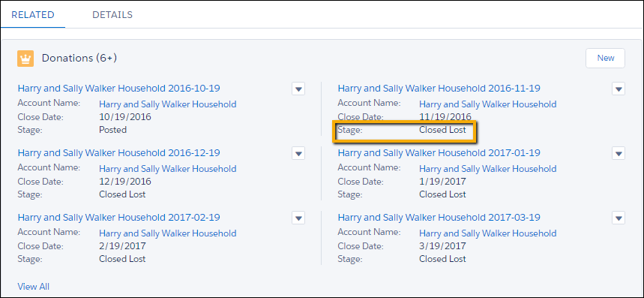This screenshot has width=644, height=298.
Task: Select the close date 1/19/2017
Action: (442, 181)
